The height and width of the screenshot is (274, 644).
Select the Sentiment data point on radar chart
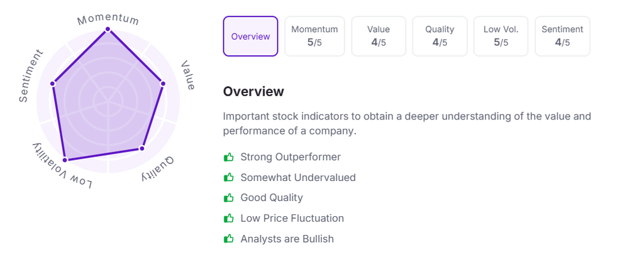(53, 83)
